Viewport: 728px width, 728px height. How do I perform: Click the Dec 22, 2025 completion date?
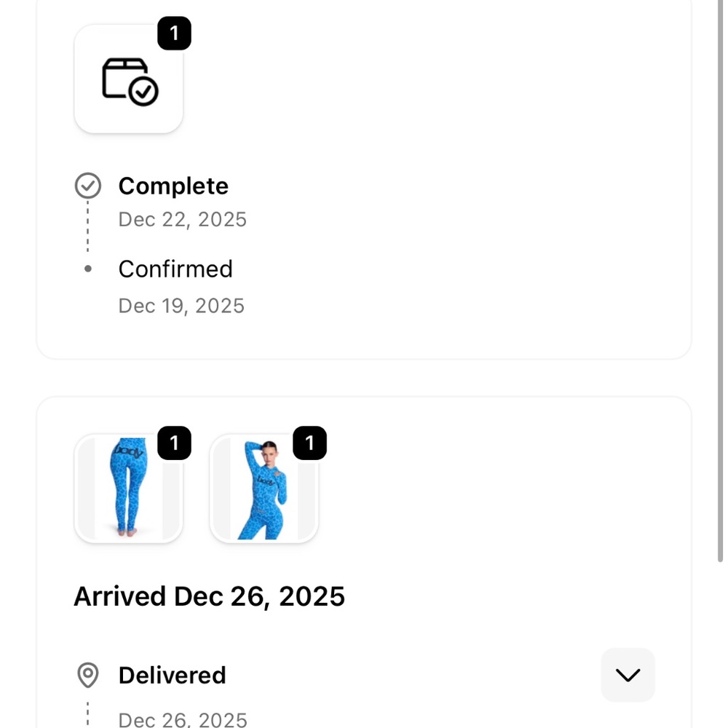pyautogui.click(x=183, y=220)
